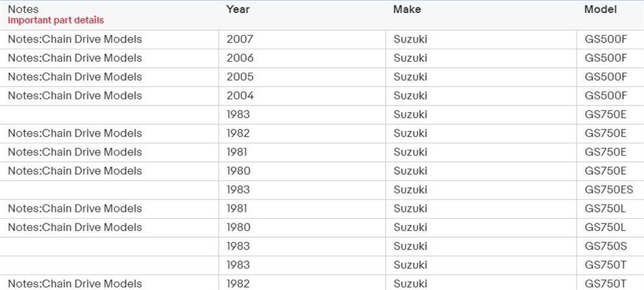Click the 2006 year cell
This screenshot has height=290, width=644.
click(x=240, y=58)
